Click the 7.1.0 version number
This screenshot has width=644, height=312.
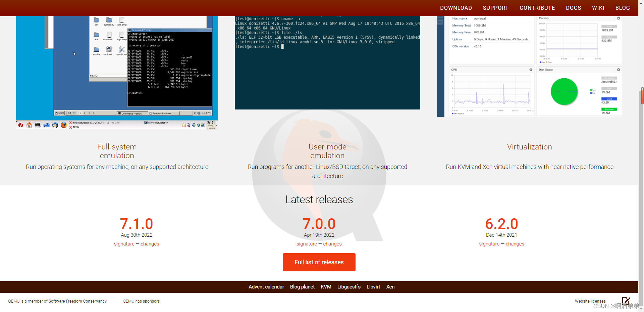coord(137,224)
